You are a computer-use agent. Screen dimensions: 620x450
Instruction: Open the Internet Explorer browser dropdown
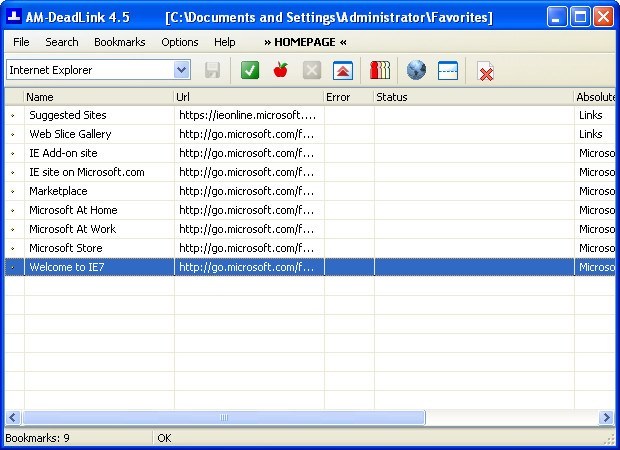(x=181, y=70)
